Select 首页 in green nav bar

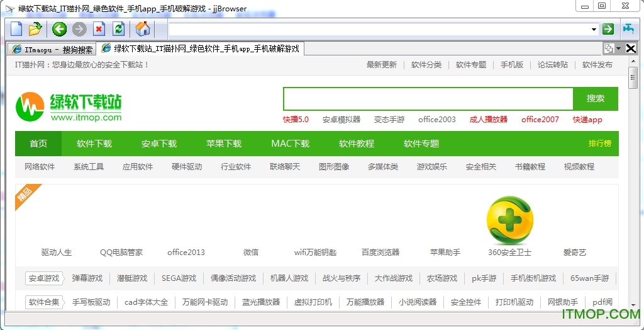click(x=38, y=144)
